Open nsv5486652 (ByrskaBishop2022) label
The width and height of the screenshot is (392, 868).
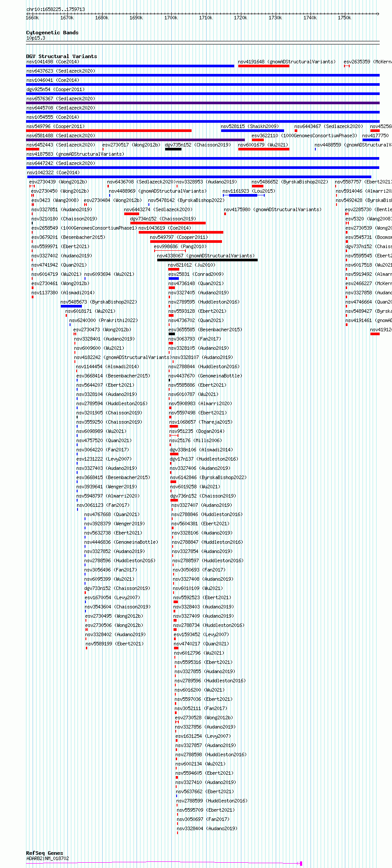click(x=290, y=182)
